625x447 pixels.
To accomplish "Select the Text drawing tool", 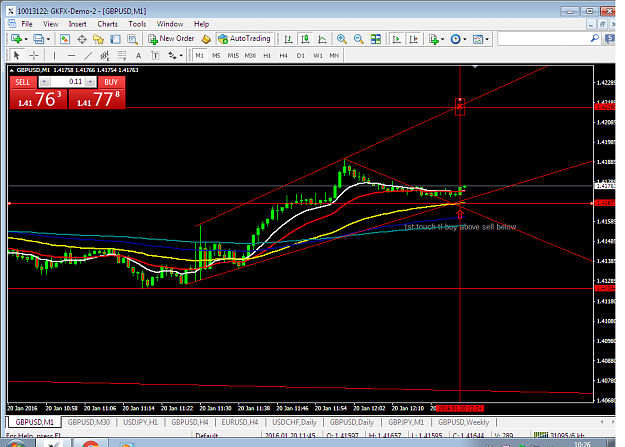I will click(x=138, y=55).
